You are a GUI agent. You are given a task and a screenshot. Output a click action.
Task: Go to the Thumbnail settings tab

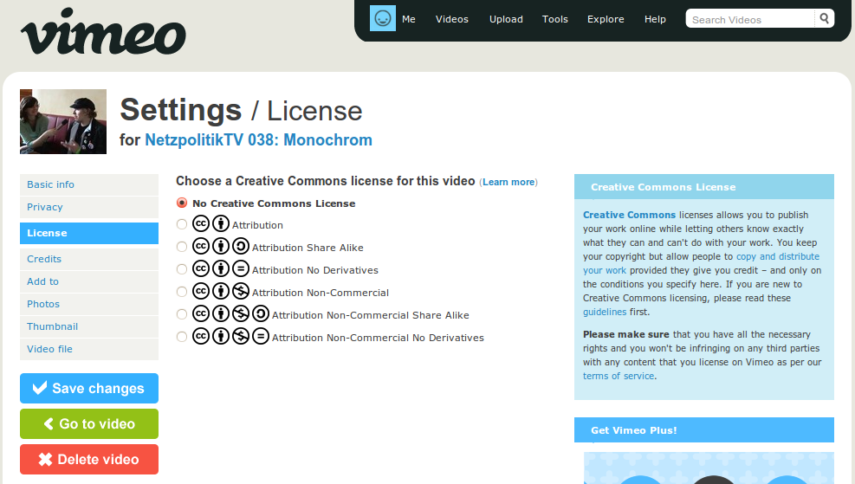[x=52, y=327]
